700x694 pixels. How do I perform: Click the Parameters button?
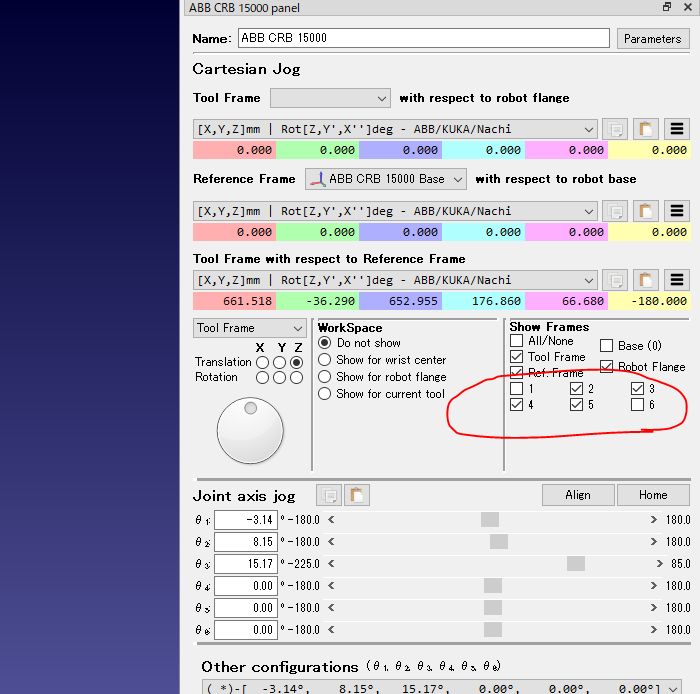pos(652,39)
